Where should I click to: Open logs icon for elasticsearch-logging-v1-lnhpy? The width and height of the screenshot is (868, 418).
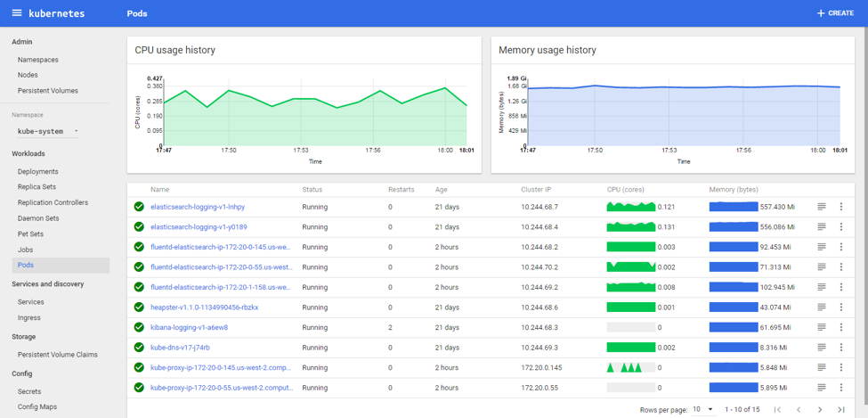pos(821,207)
